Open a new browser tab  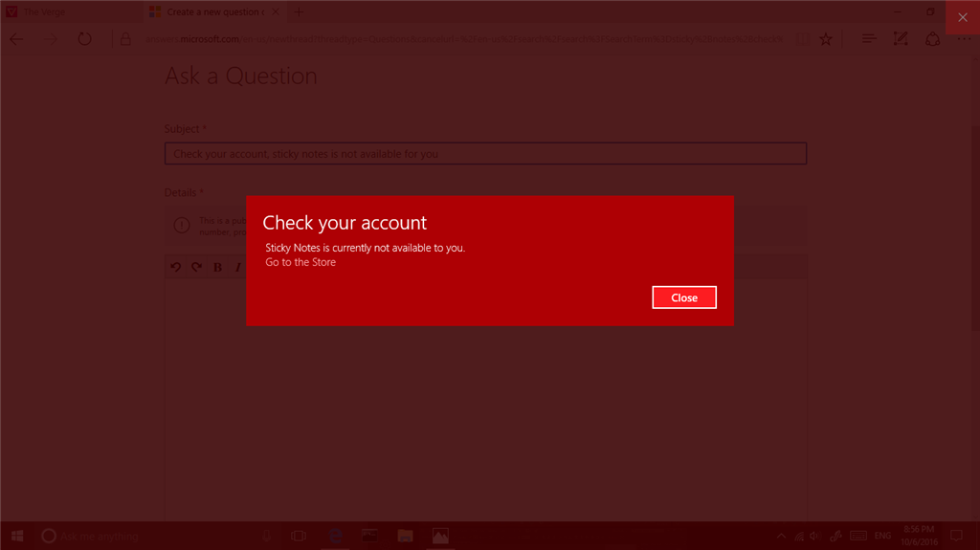click(299, 11)
